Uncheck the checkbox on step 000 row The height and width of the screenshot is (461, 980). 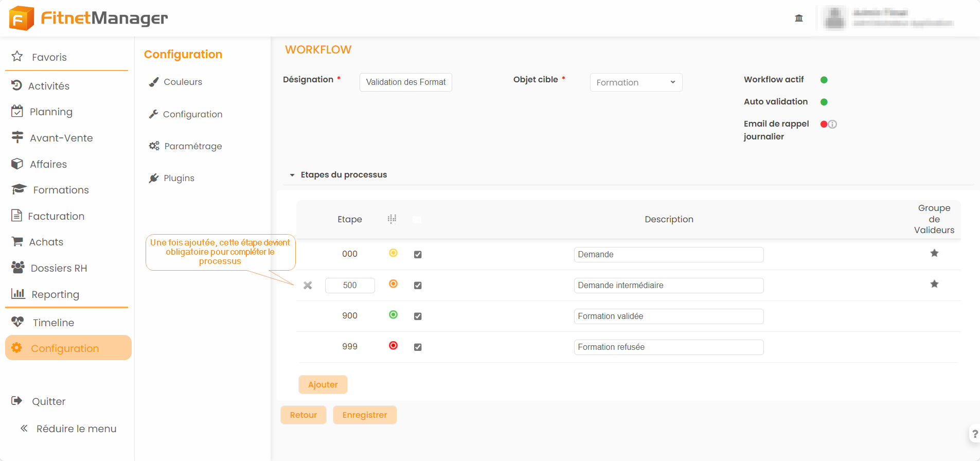pos(418,254)
